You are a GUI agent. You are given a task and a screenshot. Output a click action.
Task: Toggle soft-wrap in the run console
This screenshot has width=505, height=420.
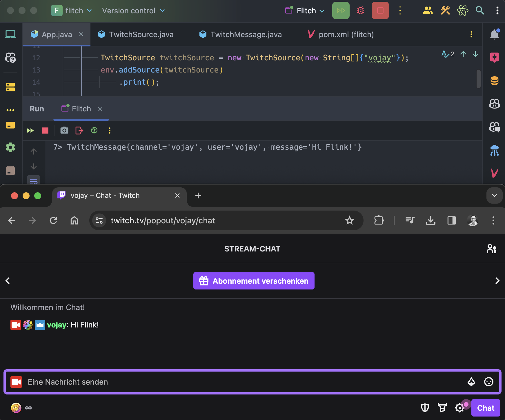[33, 180]
